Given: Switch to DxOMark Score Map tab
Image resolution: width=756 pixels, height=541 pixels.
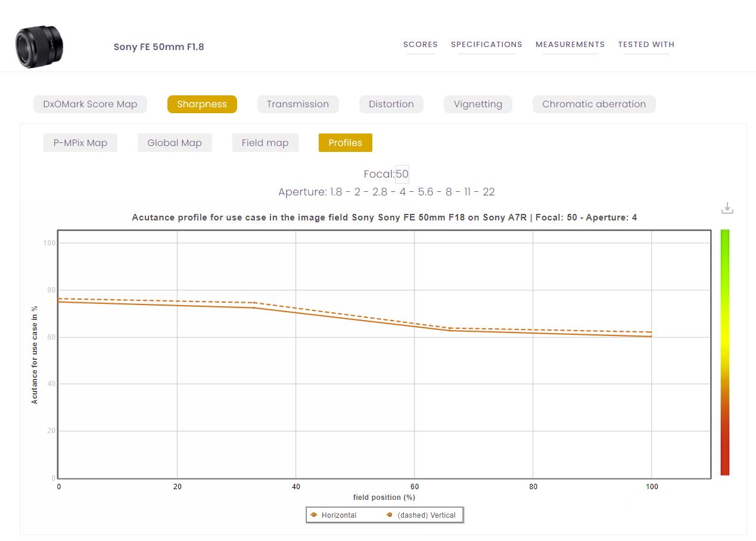Looking at the screenshot, I should (90, 104).
